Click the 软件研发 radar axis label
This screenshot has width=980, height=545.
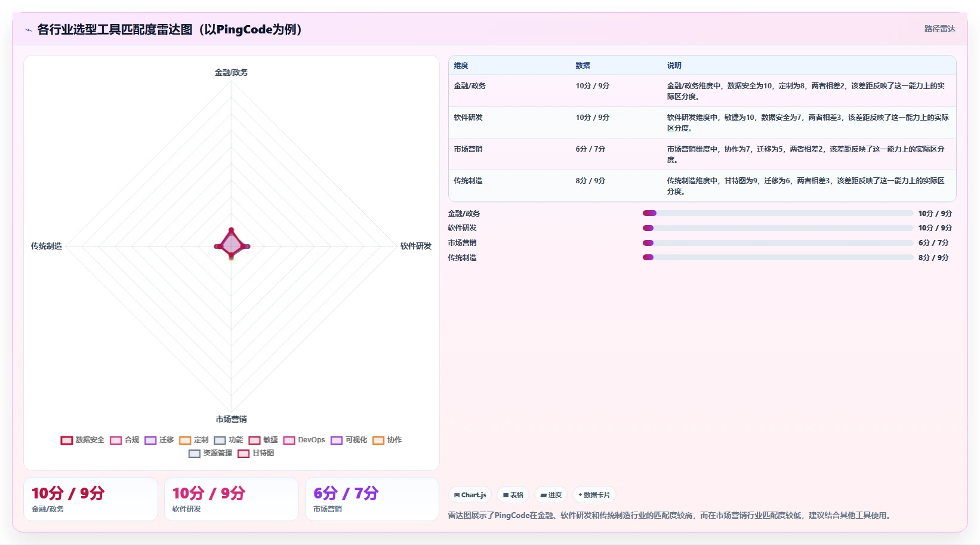pos(416,246)
